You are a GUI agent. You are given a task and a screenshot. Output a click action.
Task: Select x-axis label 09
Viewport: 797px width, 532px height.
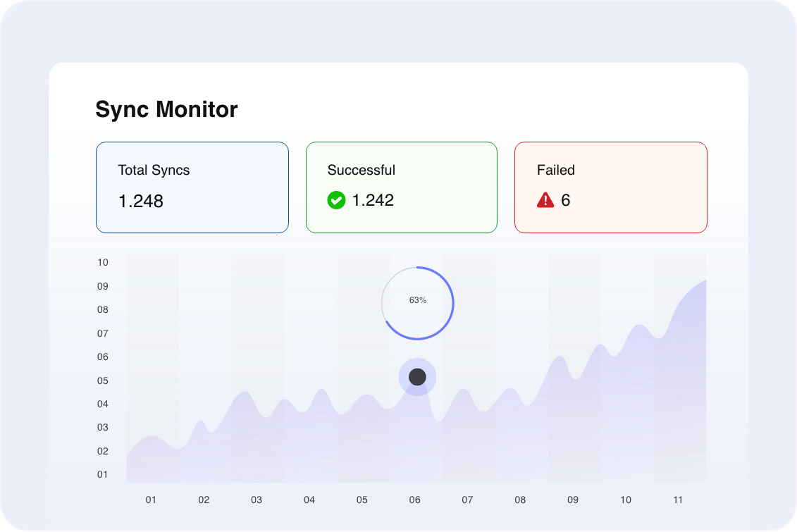pos(573,500)
